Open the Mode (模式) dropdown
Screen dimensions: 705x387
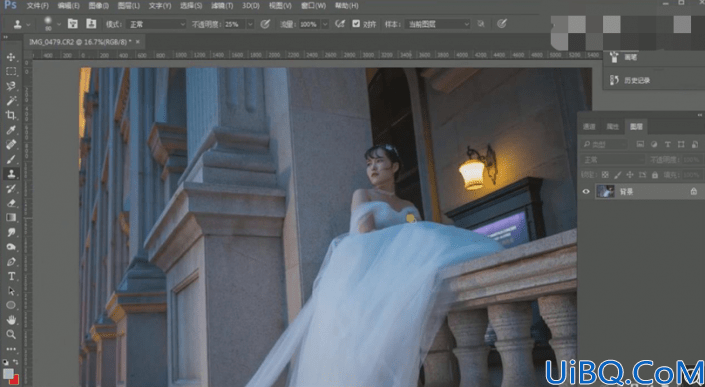157,24
